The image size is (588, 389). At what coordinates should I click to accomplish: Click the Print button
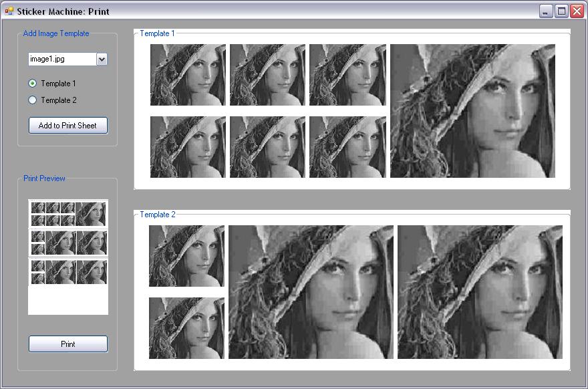[67, 344]
